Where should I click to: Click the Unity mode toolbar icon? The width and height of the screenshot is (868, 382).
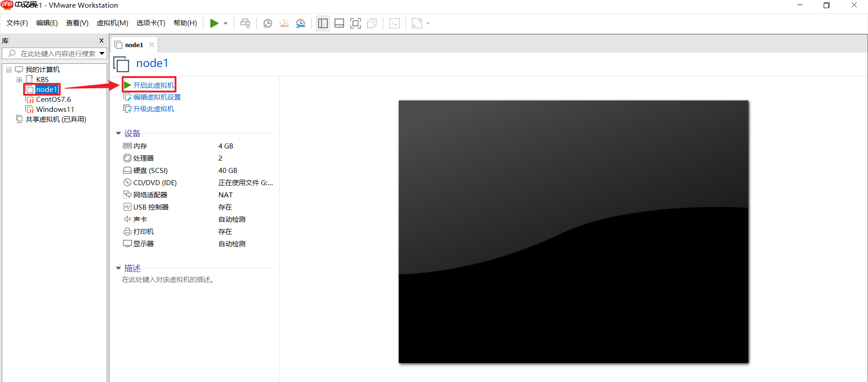372,24
